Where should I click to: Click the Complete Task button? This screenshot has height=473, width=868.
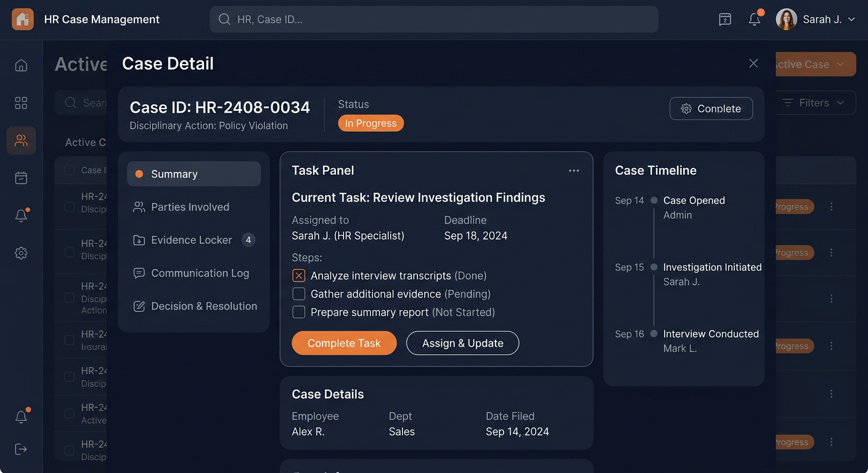(x=344, y=343)
